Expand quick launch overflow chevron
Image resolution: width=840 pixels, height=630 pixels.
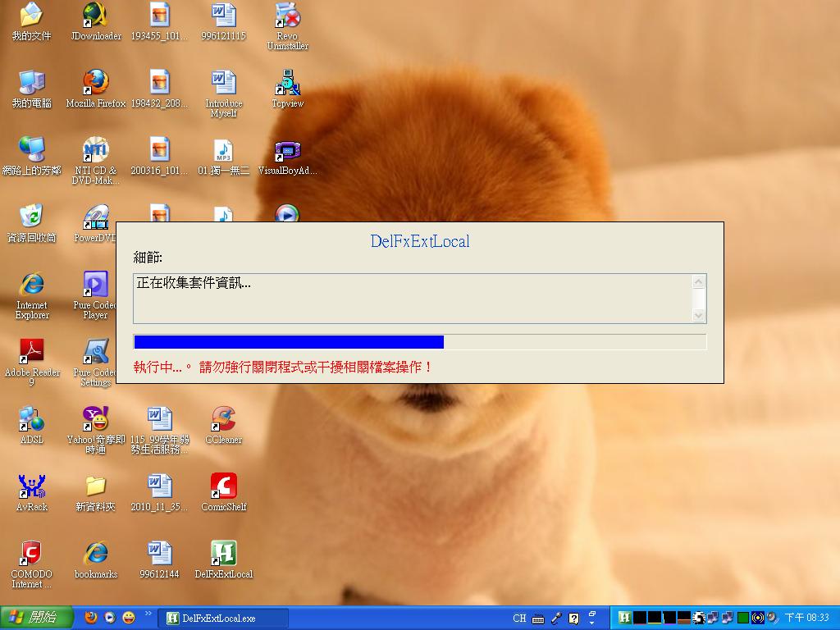[148, 614]
